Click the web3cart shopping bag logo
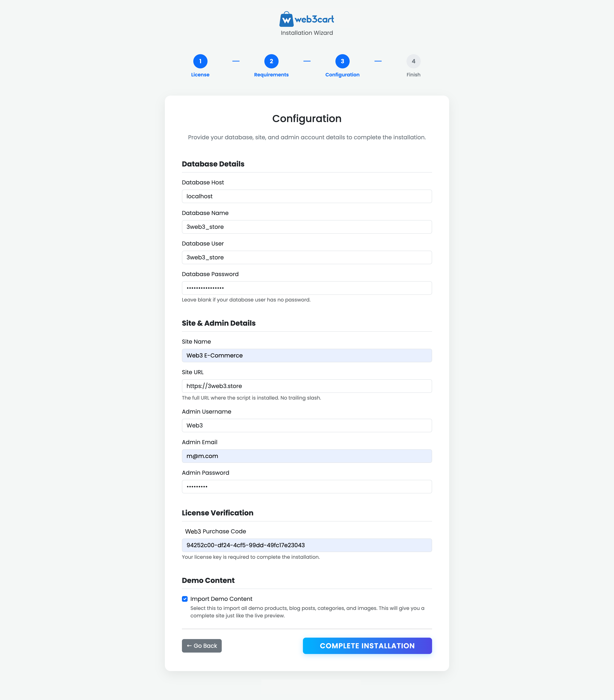The width and height of the screenshot is (614, 700). tap(286, 19)
